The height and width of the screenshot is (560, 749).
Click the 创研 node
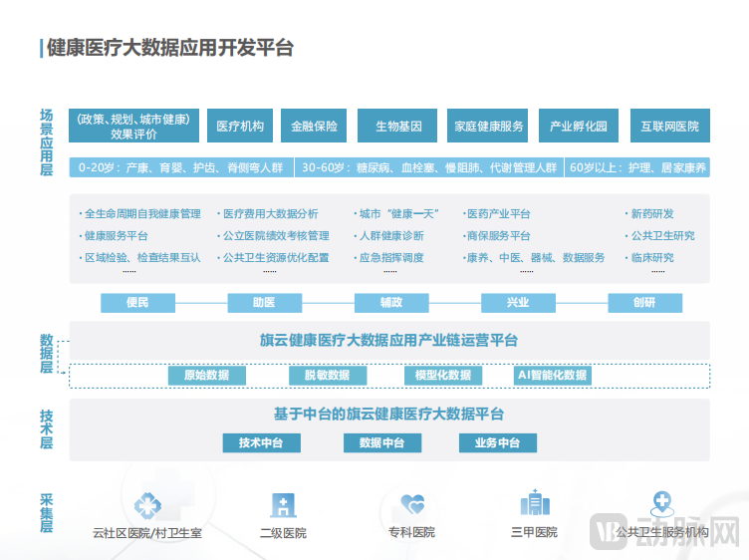(644, 303)
